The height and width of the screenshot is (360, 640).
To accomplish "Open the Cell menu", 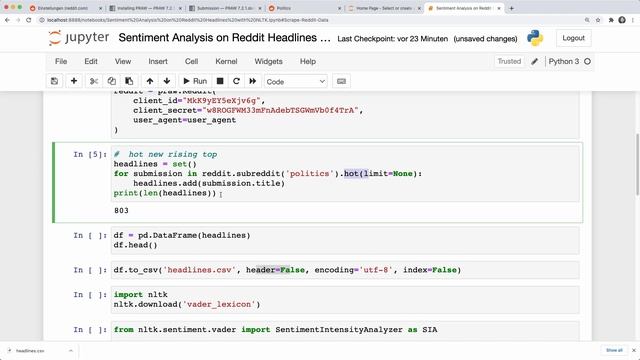I will 191,61.
